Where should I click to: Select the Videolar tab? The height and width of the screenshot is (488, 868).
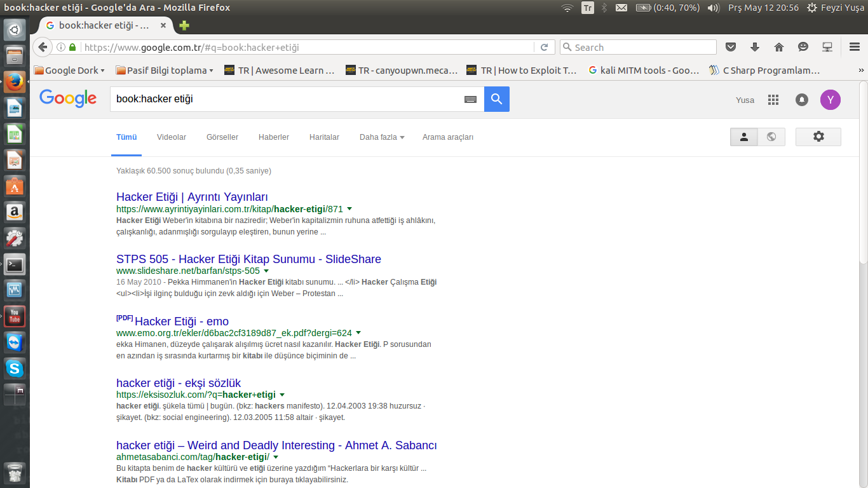tap(171, 137)
